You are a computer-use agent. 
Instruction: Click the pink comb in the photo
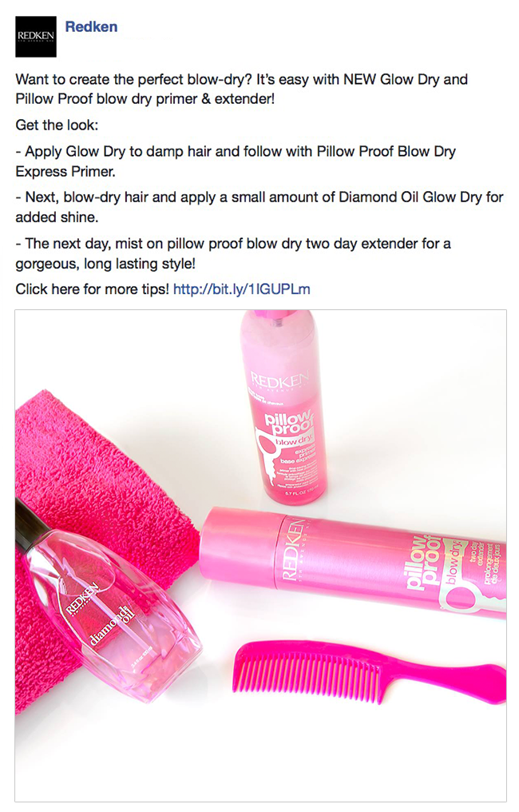tap(369, 672)
